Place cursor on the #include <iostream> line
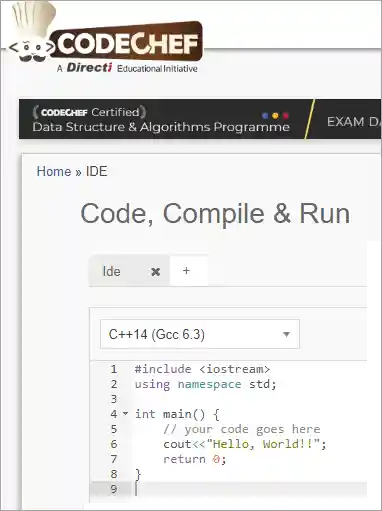 coord(202,369)
